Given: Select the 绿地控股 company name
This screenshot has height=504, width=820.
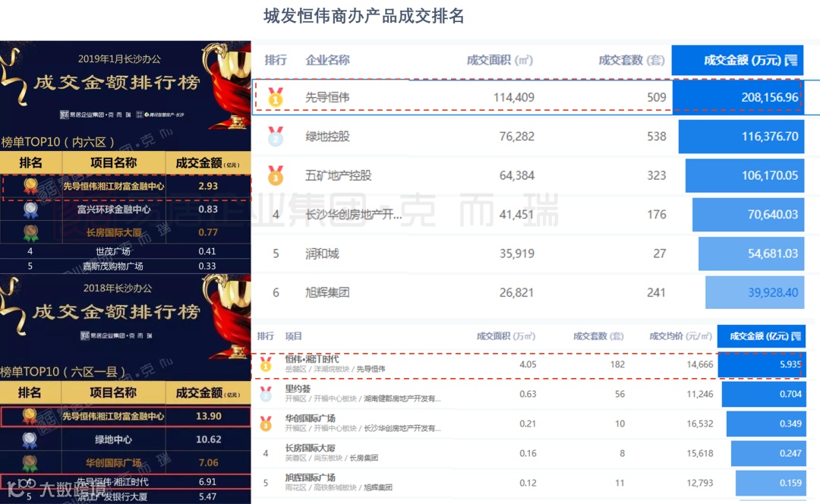Looking at the screenshot, I should [x=327, y=137].
